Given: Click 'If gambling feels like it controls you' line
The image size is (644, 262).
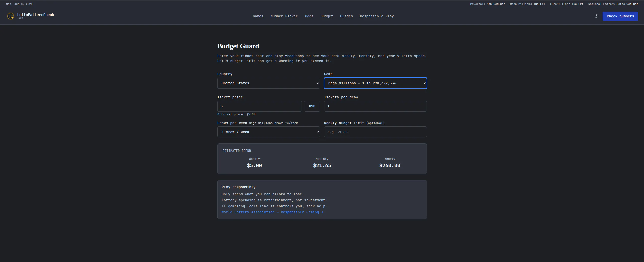Looking at the screenshot, I should coord(274,206).
